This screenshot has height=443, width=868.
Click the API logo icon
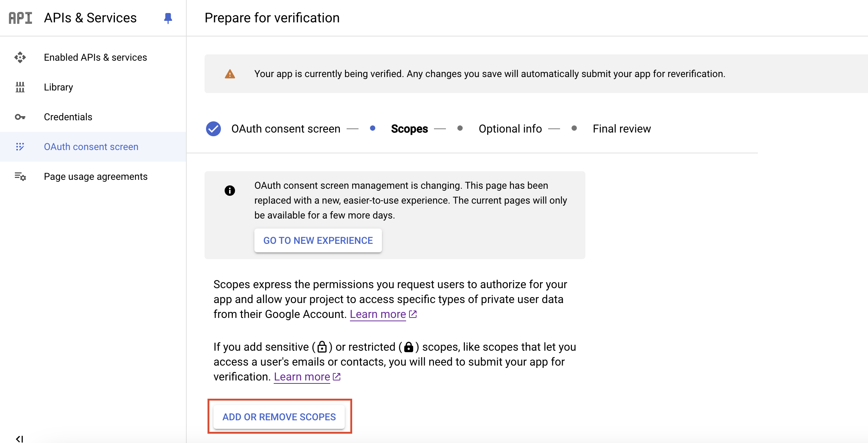pos(20,18)
